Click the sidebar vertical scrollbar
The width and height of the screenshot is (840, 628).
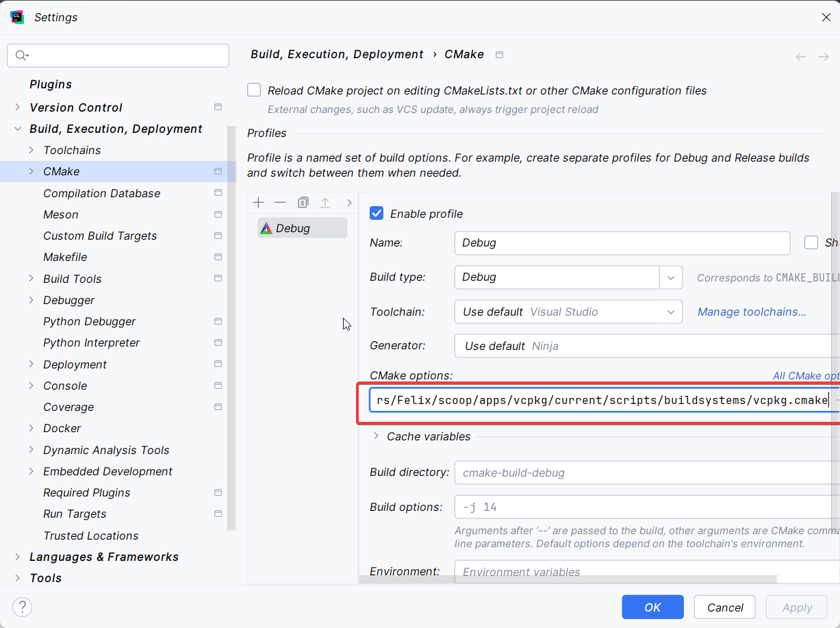coord(232,329)
